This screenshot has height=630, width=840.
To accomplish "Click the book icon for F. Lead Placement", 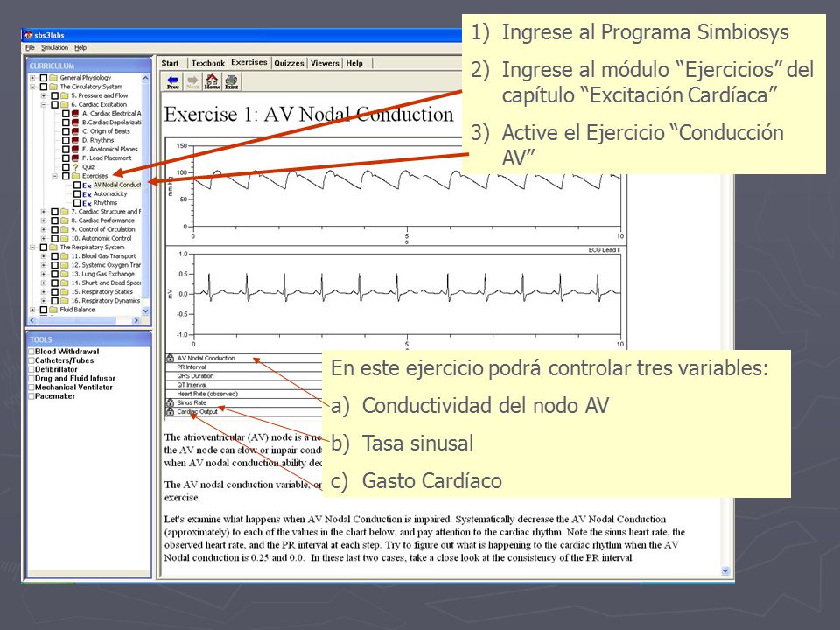I will (75, 158).
